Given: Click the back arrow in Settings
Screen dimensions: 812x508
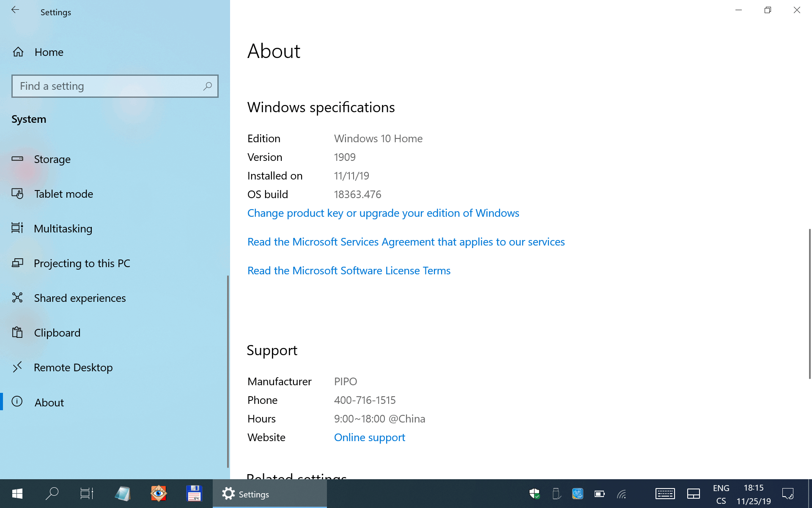Looking at the screenshot, I should 15,10.
